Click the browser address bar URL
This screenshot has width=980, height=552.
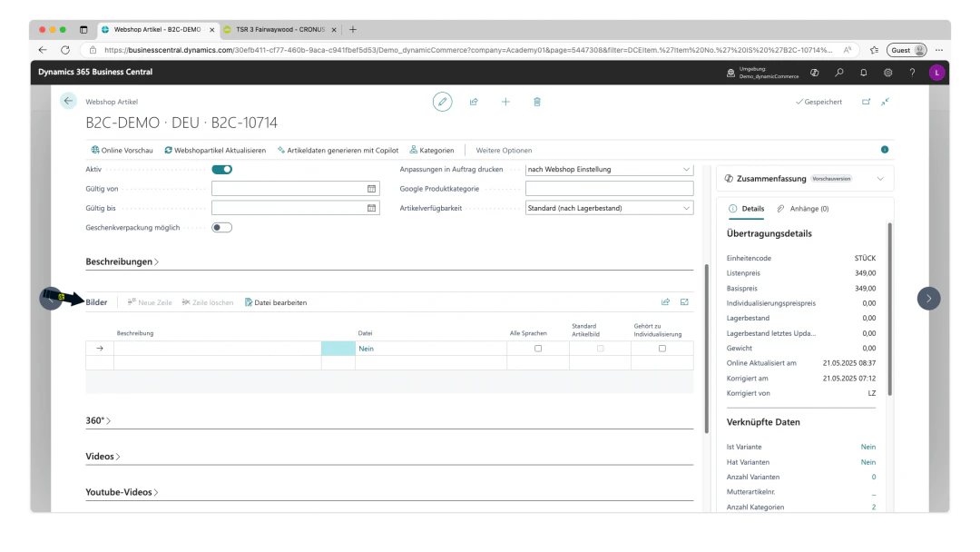pyautogui.click(x=468, y=50)
